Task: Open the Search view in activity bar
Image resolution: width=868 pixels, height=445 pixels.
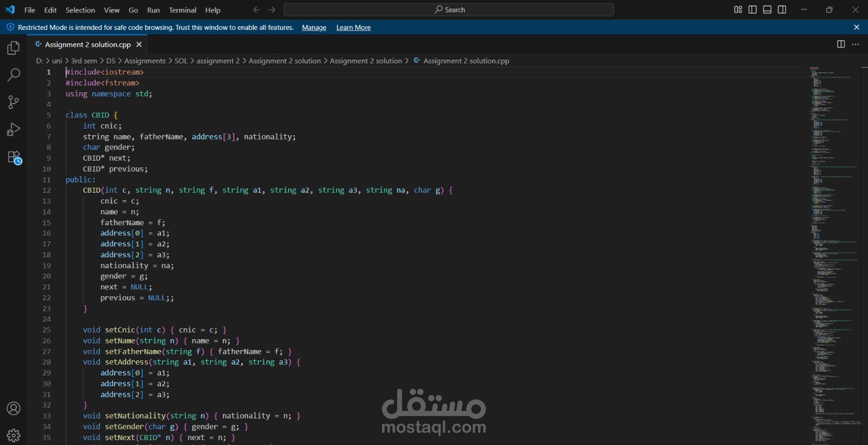Action: coord(14,75)
